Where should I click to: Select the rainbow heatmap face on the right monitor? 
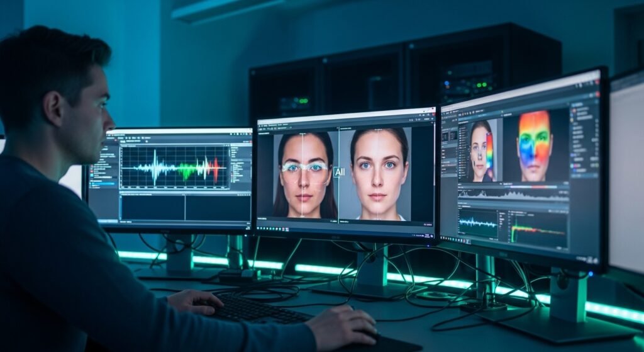point(534,145)
